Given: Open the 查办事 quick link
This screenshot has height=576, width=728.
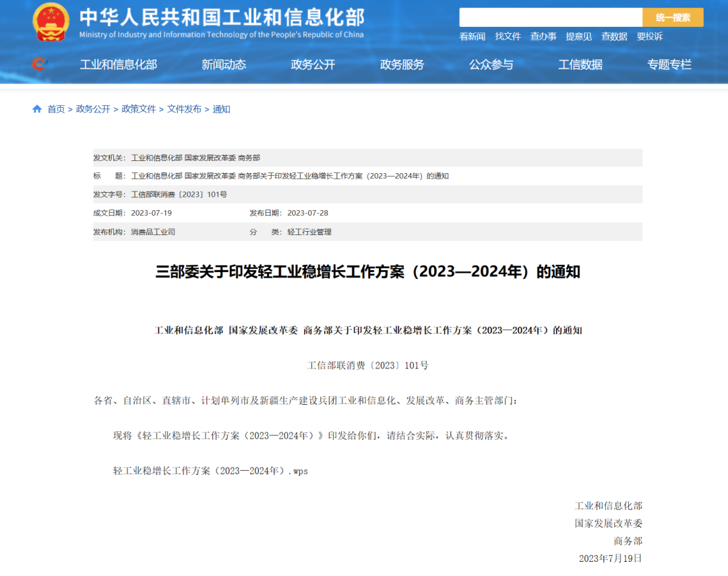Looking at the screenshot, I should 543,36.
